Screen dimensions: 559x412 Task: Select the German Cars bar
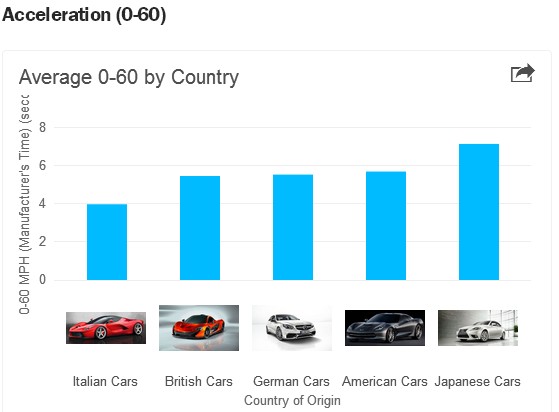point(293,227)
